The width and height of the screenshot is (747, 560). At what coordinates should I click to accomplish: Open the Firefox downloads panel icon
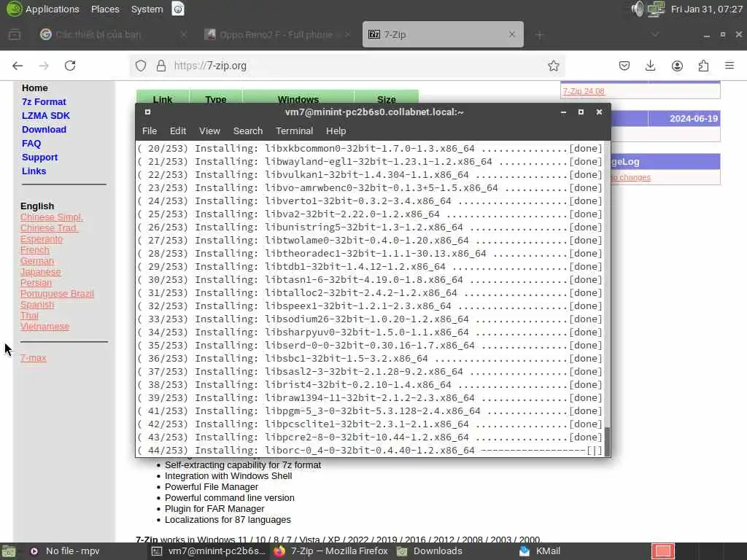pos(650,66)
